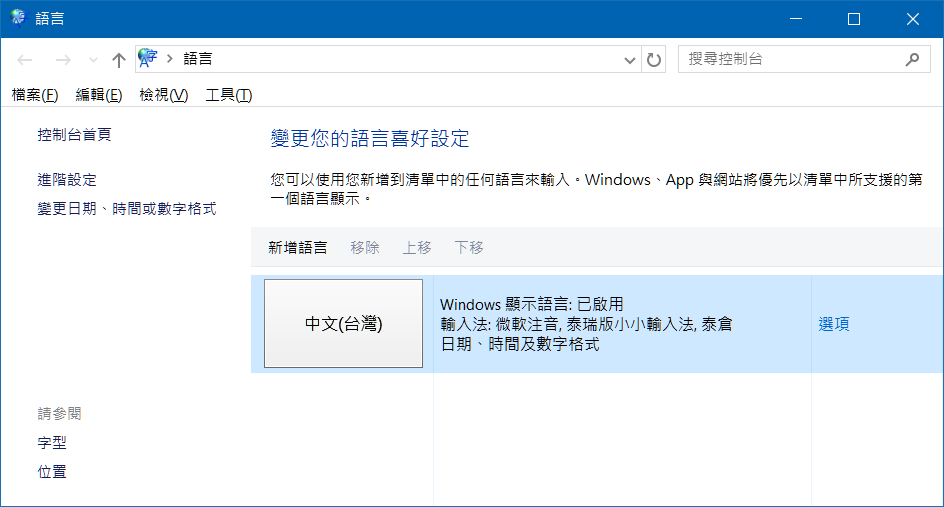944x507 pixels.
Task: Refresh the 語言 page
Action: click(654, 60)
